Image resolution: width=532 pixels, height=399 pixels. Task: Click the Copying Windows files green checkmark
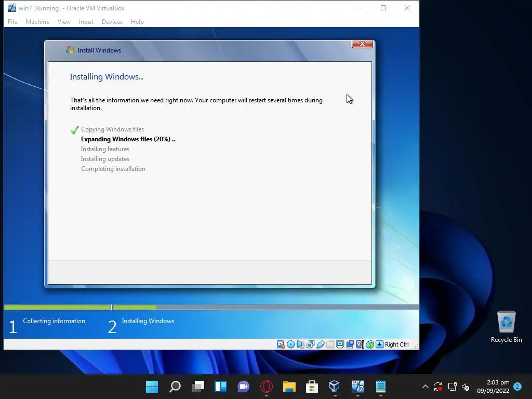tap(75, 129)
